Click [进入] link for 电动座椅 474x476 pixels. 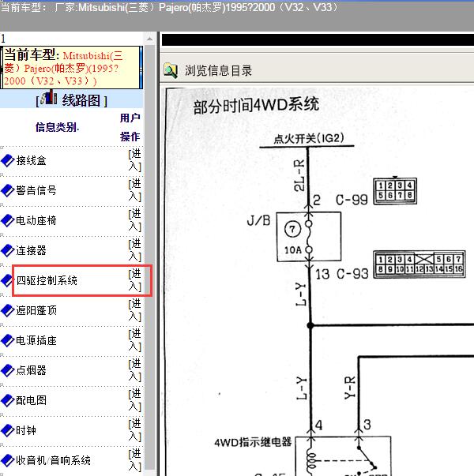[x=135, y=220]
